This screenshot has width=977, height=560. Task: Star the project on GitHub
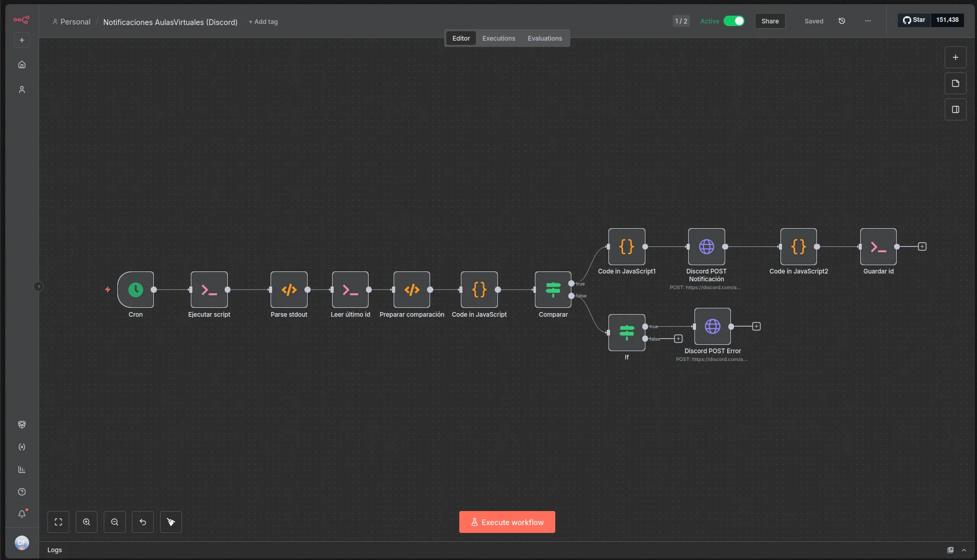(x=914, y=20)
